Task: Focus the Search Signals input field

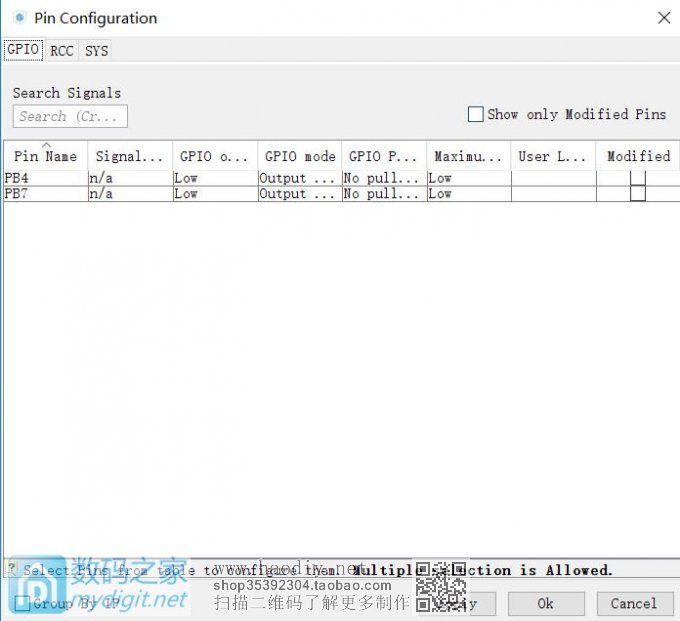Action: [x=70, y=116]
